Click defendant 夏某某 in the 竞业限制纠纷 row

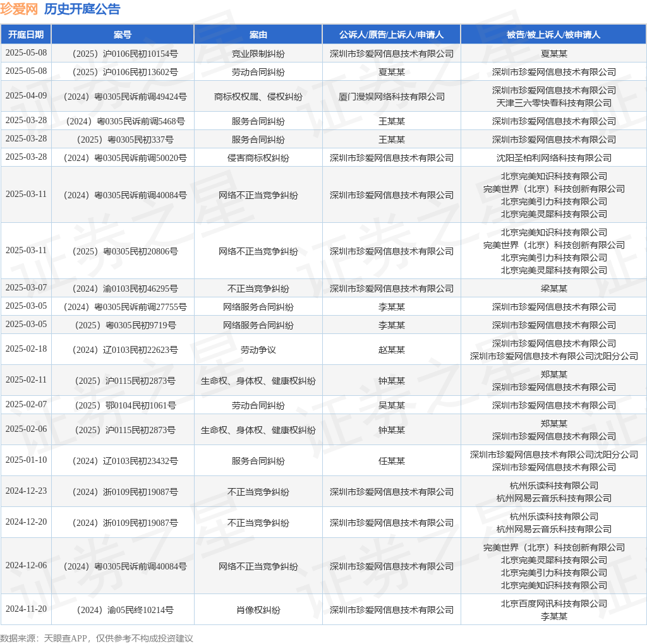pyautogui.click(x=553, y=54)
